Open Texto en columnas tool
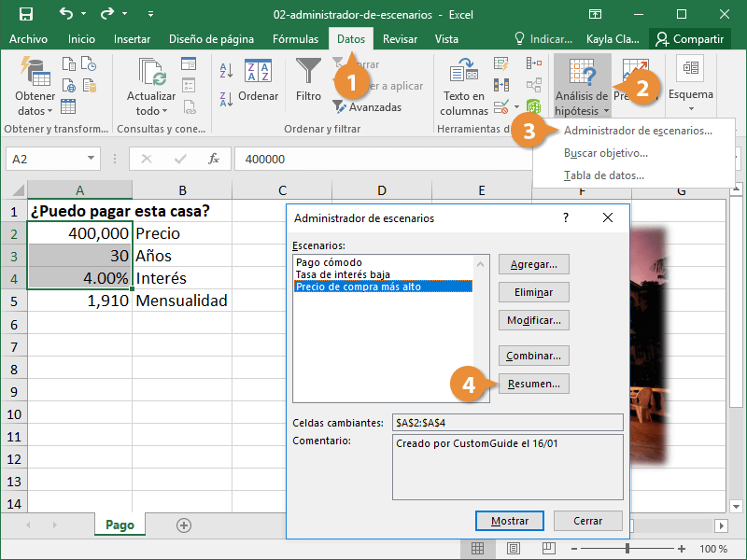The height and width of the screenshot is (560, 747). 463,84
